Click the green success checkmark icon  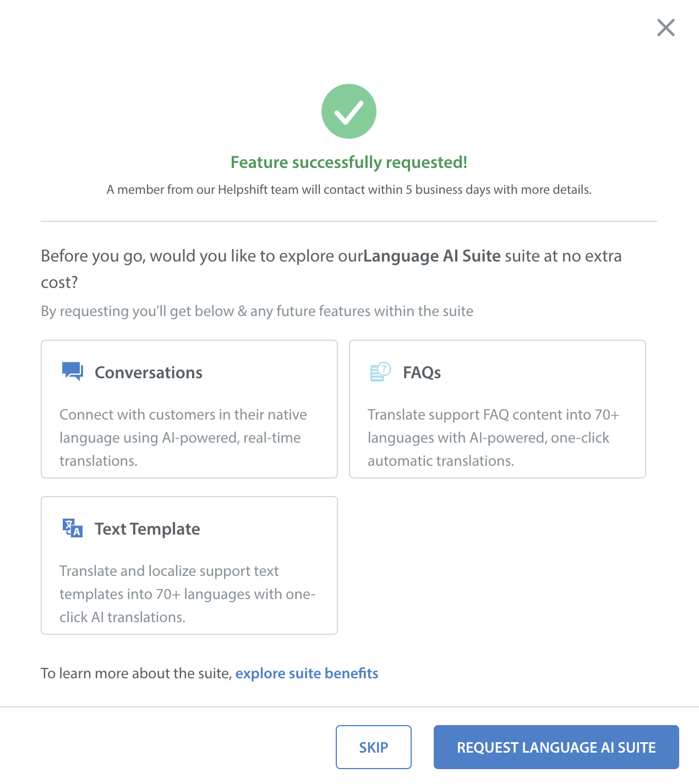tap(349, 111)
